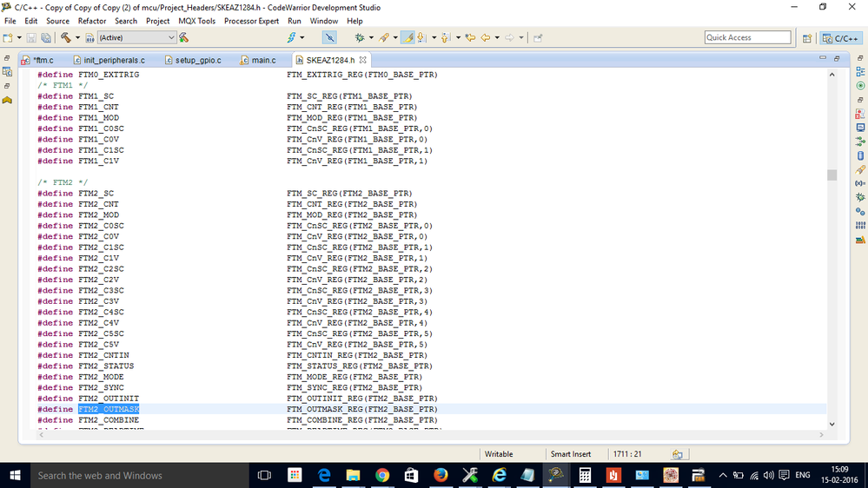Open the New file dropdown arrow

click(x=19, y=37)
